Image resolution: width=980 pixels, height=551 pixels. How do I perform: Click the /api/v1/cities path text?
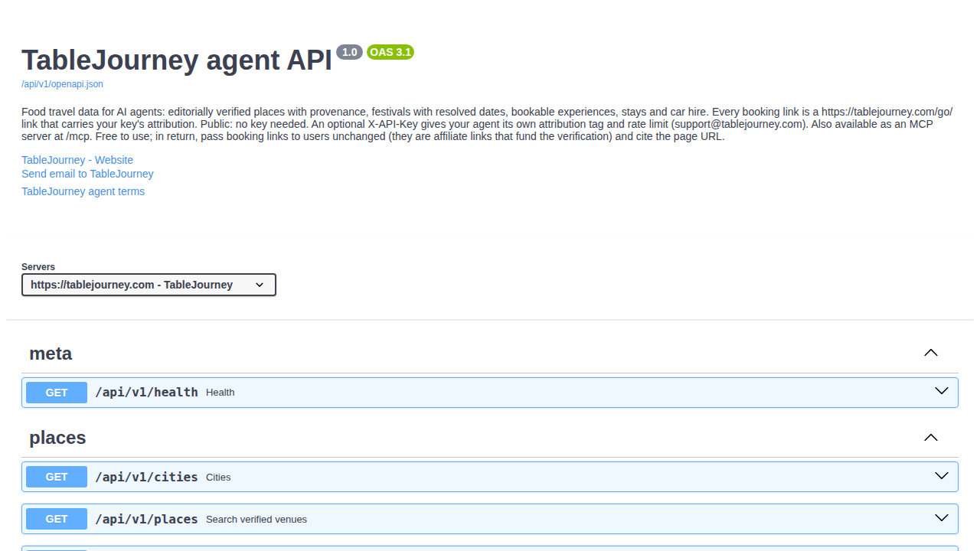[146, 477]
